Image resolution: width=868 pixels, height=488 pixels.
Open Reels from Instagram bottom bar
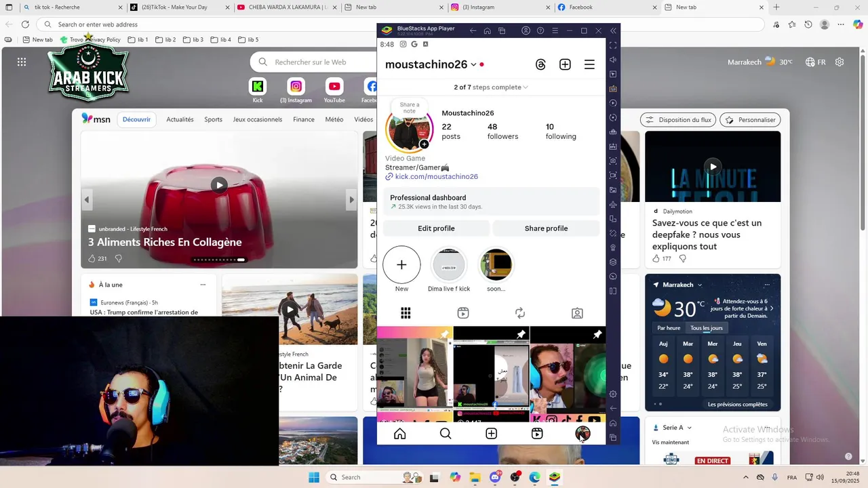point(537,434)
